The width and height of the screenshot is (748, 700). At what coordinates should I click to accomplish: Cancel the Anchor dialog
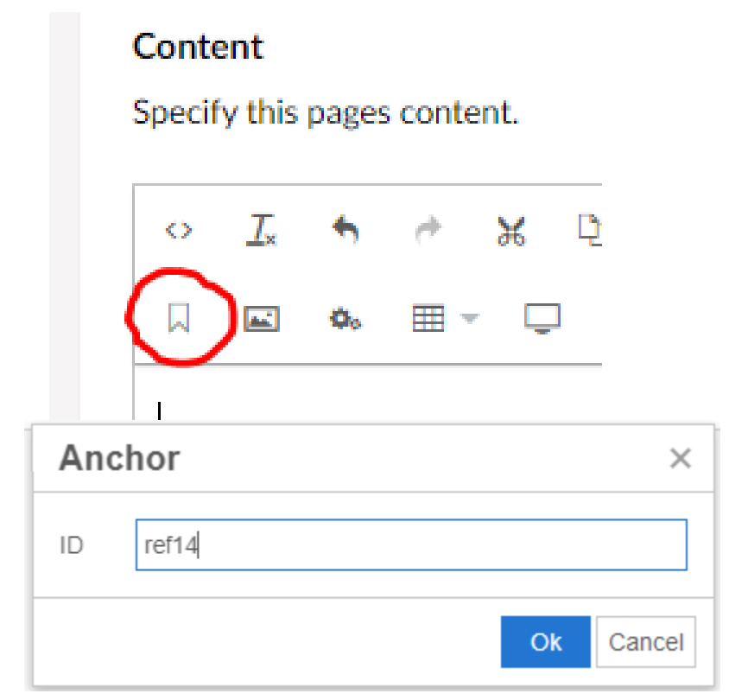pos(645,642)
